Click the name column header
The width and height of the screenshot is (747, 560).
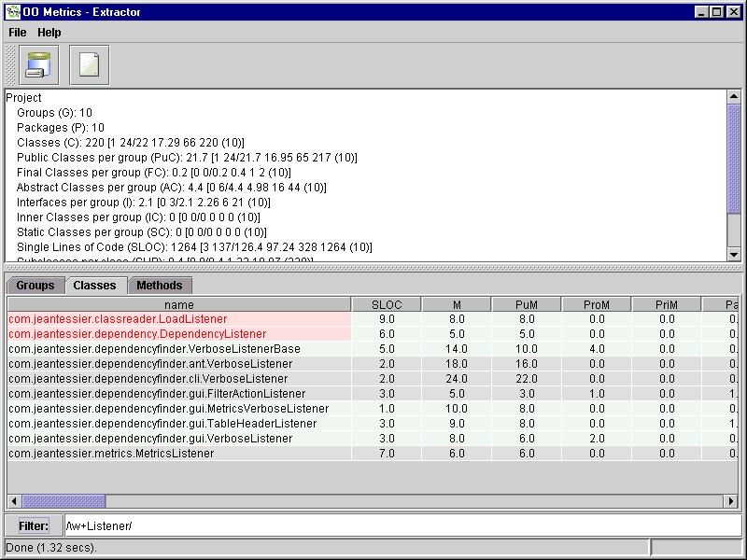point(179,305)
